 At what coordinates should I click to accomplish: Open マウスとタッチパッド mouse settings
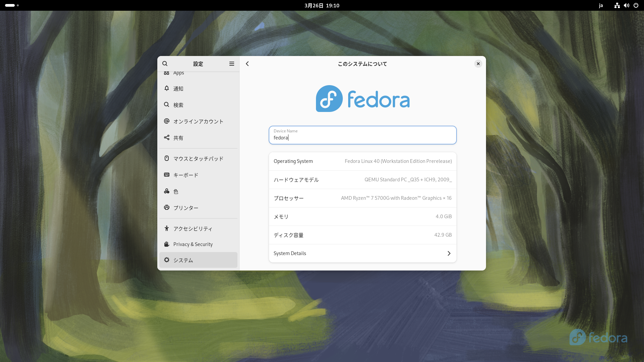coord(198,159)
